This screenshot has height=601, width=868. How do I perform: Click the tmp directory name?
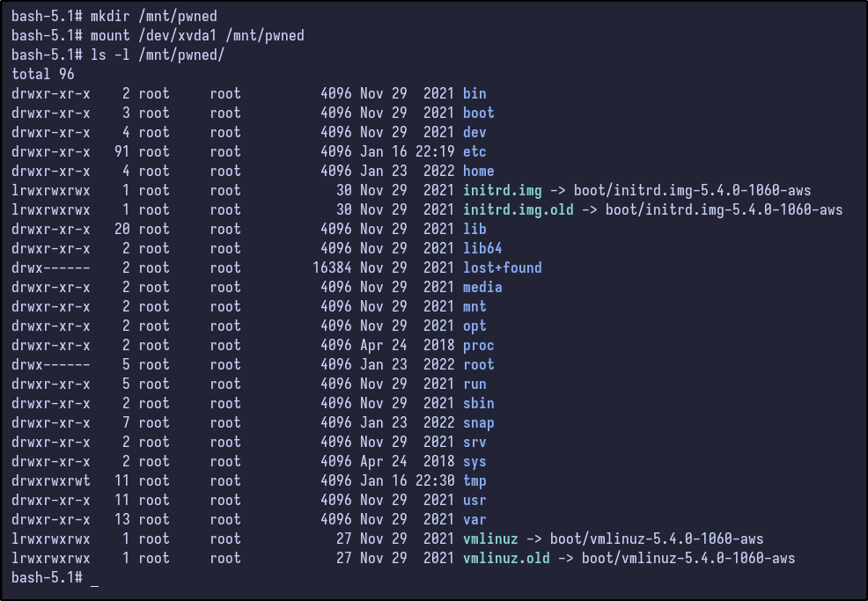point(474,480)
